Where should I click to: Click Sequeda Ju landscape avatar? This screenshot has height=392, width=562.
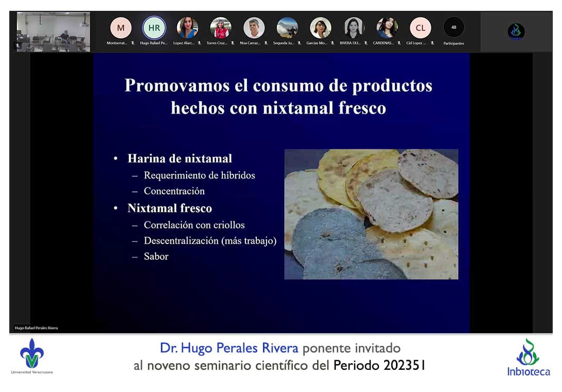[287, 28]
